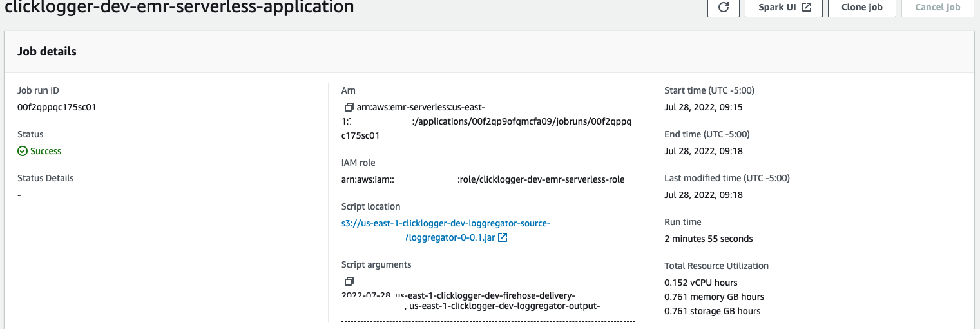This screenshot has width=980, height=329.
Task: Click the clicklogger-dev-emr-serverless-application page title
Action: [x=179, y=8]
